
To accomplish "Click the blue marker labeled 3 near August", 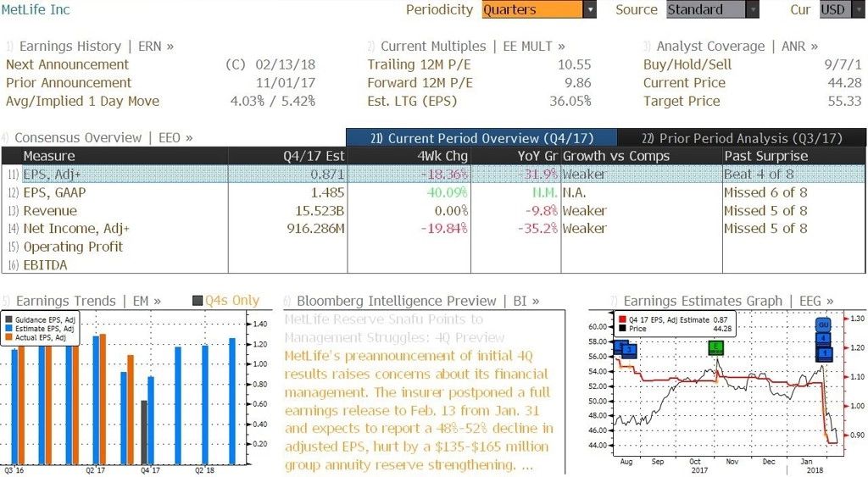I will 629,351.
